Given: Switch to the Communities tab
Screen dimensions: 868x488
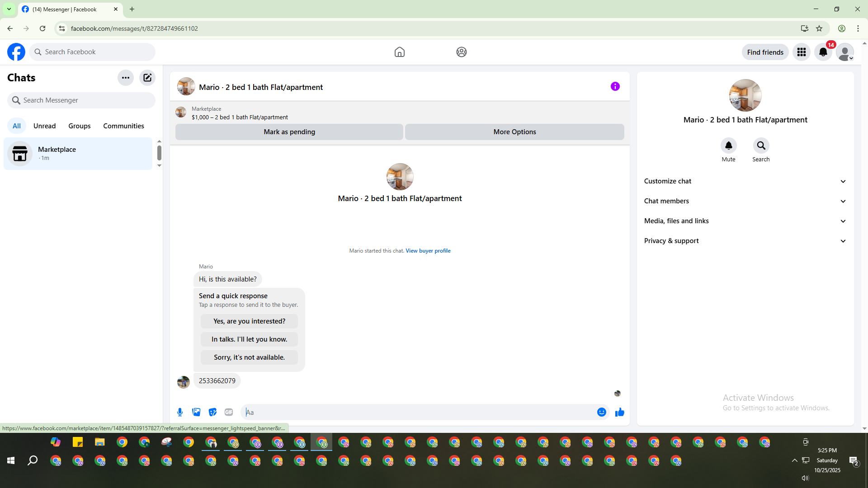Looking at the screenshot, I should [x=123, y=126].
